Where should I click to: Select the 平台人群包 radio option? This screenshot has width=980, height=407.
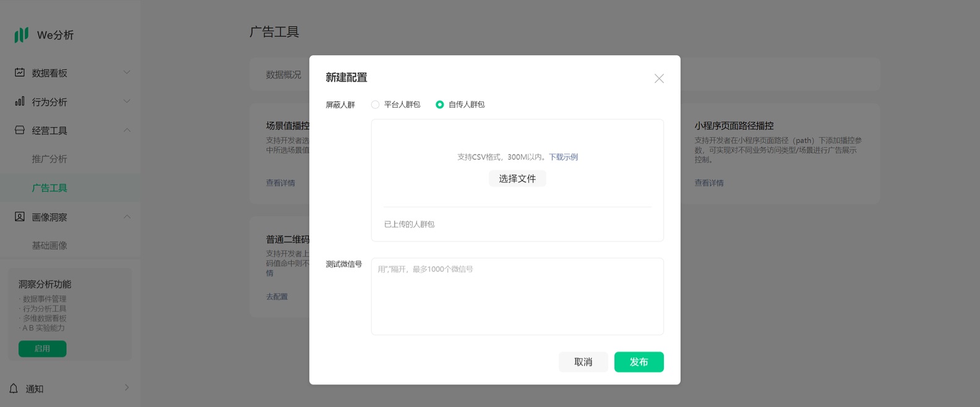376,105
